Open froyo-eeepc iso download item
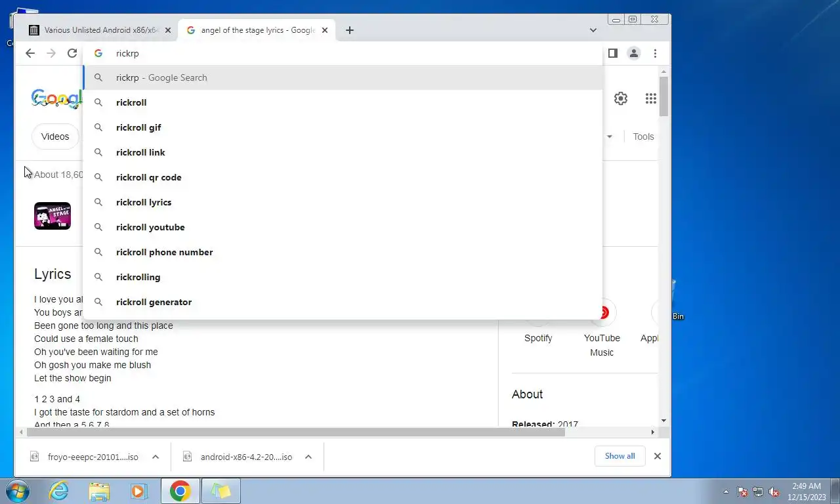This screenshot has width=840, height=504. click(86, 457)
